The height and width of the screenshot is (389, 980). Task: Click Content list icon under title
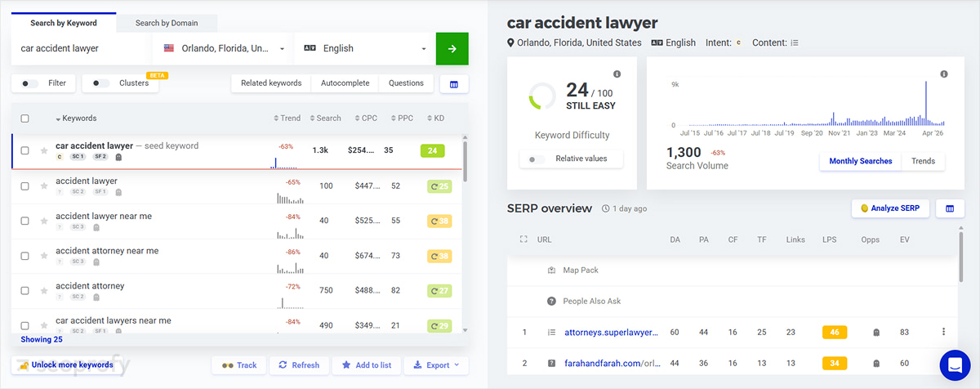click(795, 42)
